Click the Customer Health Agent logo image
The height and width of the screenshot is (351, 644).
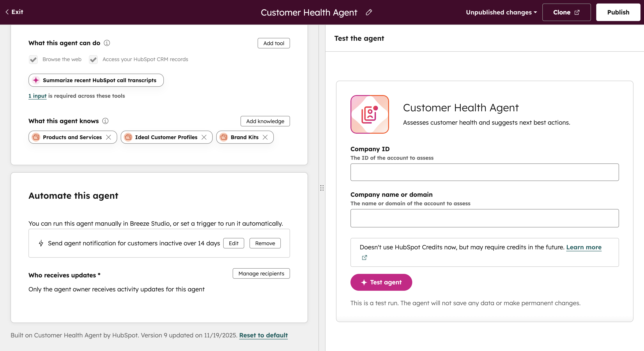tap(370, 114)
